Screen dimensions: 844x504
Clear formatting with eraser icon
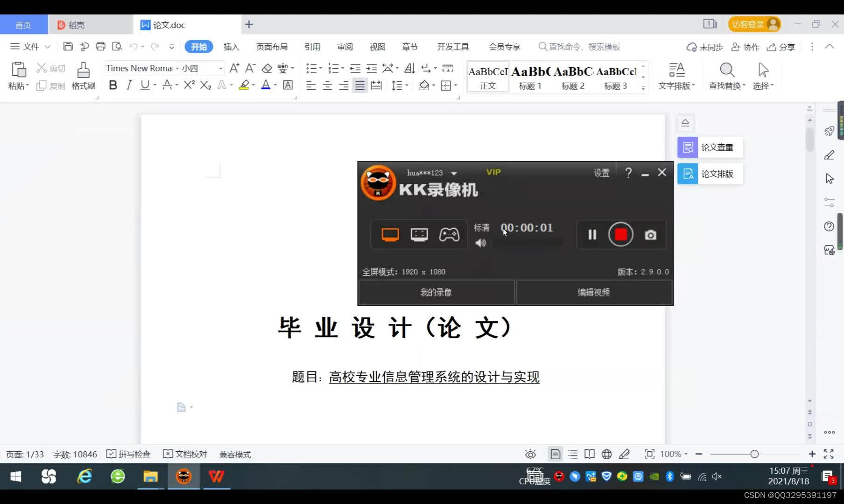point(267,68)
